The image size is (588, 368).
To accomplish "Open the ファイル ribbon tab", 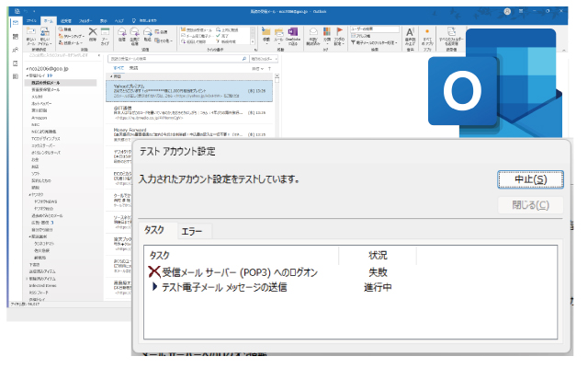I will pos(32,18).
